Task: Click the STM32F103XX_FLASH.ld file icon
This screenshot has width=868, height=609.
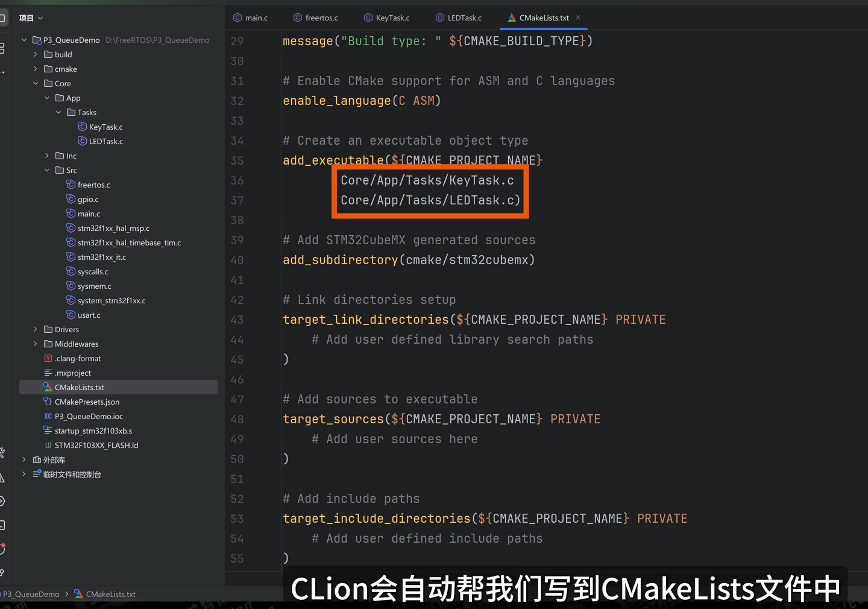Action: pyautogui.click(x=48, y=445)
